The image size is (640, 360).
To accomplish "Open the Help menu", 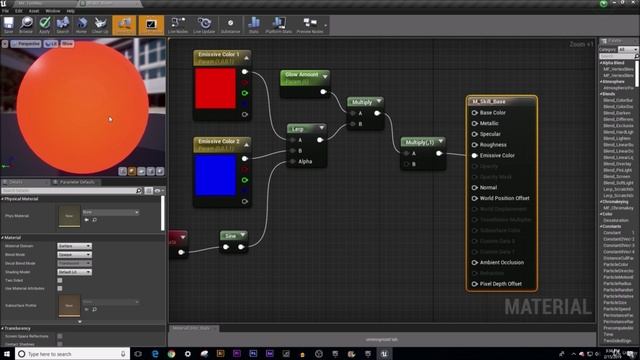I will [x=71, y=11].
